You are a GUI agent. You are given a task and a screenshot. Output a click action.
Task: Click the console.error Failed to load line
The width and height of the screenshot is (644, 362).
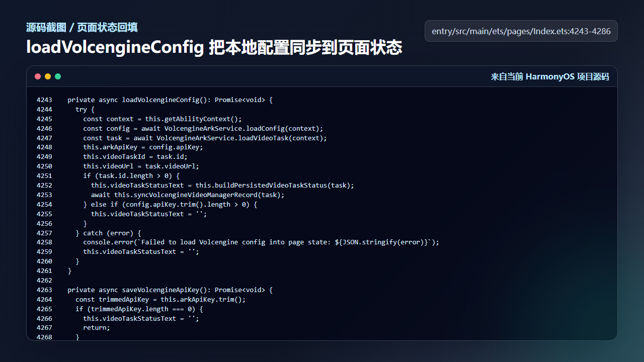(x=261, y=242)
